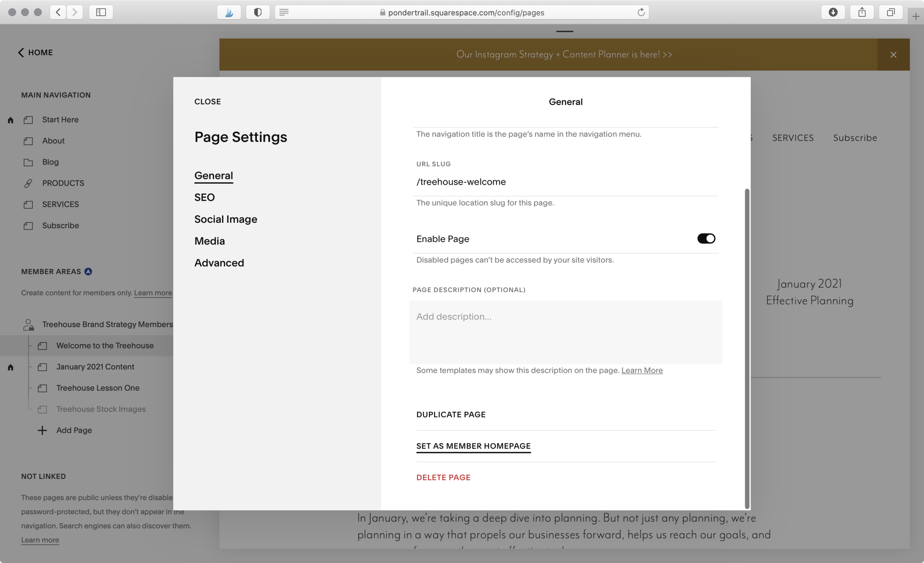Click the Page Settings scrollbar
This screenshot has height=563, width=924.
pos(747,349)
